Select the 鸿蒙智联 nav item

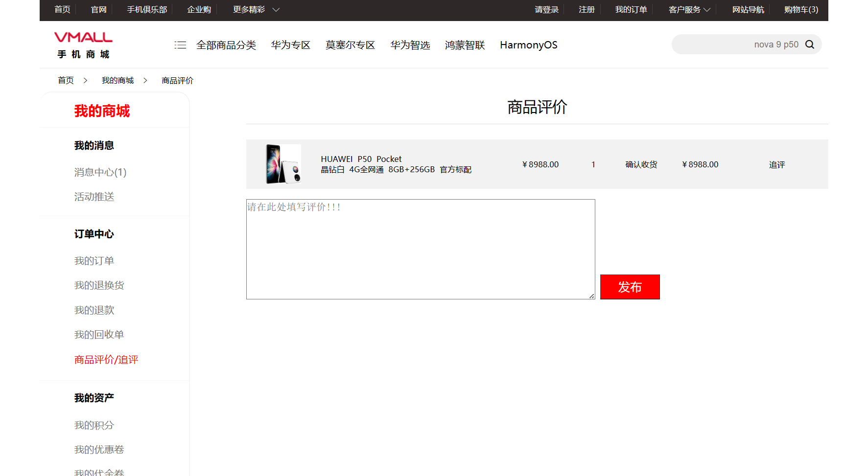point(465,45)
